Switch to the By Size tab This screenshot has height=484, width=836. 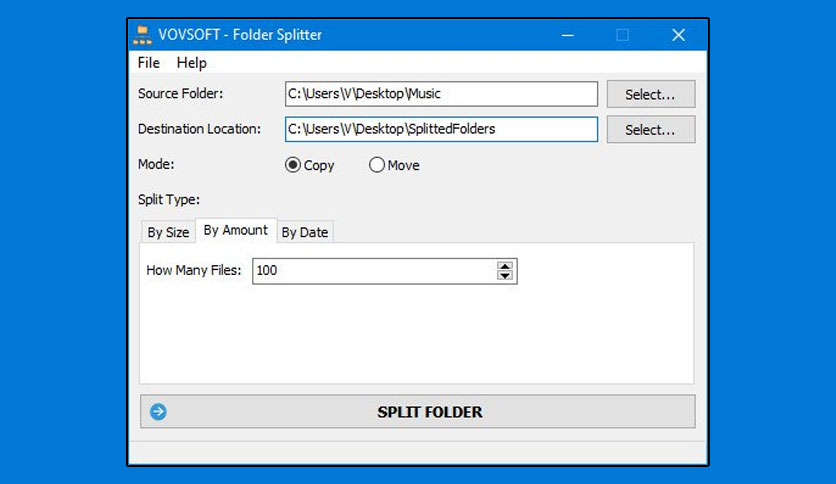click(168, 232)
